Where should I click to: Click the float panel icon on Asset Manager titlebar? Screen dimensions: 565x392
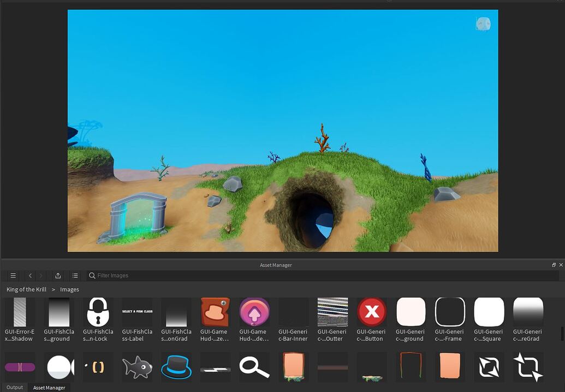(x=554, y=265)
